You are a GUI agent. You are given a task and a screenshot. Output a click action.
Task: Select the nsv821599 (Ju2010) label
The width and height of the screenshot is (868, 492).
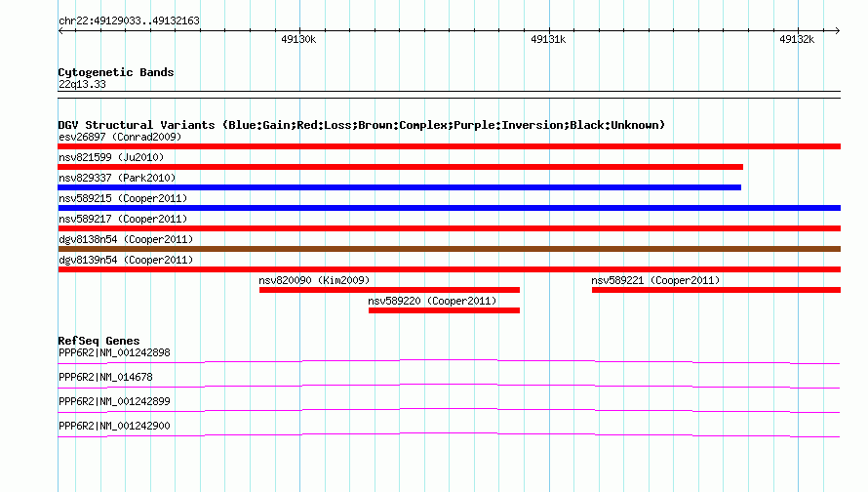tap(111, 157)
